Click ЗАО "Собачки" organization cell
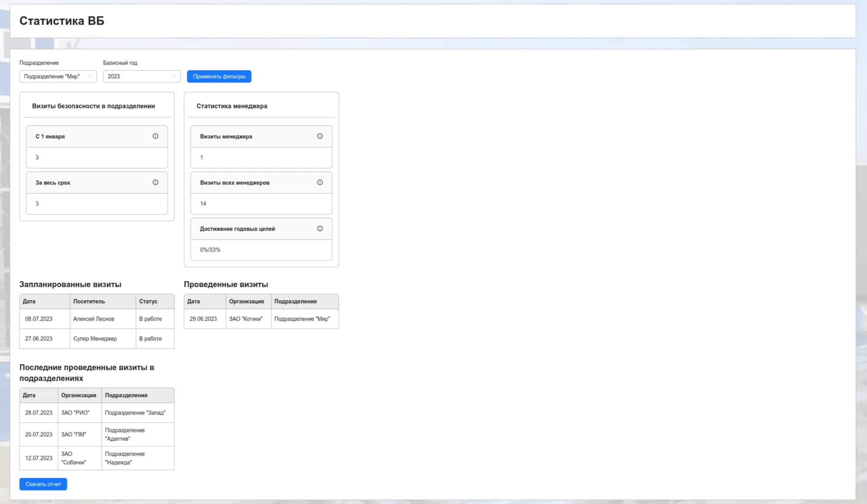 [x=80, y=458]
